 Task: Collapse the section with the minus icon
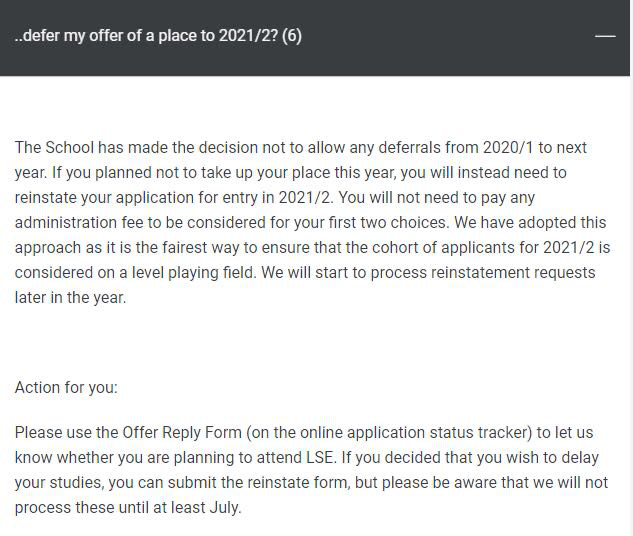(605, 36)
